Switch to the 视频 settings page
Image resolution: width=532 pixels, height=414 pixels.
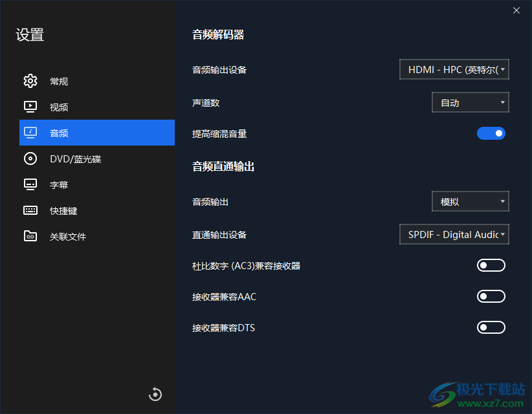(97, 107)
